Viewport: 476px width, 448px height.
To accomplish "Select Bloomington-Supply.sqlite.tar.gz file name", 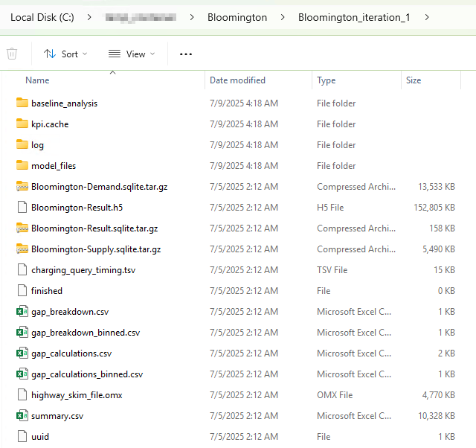I will pyautogui.click(x=96, y=249).
